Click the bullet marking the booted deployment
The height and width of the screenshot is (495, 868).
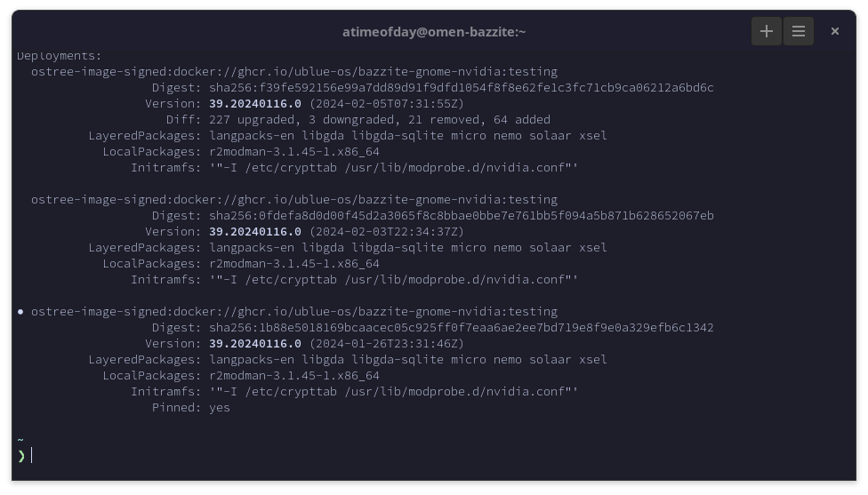(20, 312)
